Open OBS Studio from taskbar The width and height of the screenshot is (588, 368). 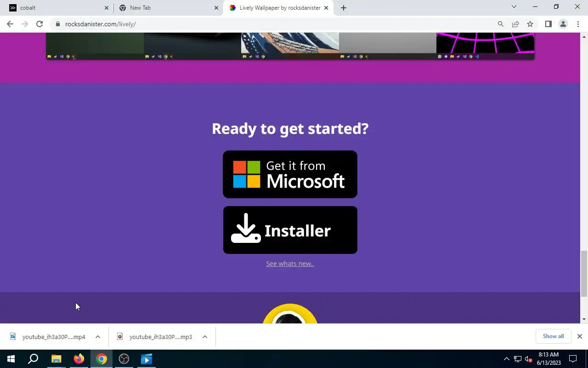tap(124, 359)
